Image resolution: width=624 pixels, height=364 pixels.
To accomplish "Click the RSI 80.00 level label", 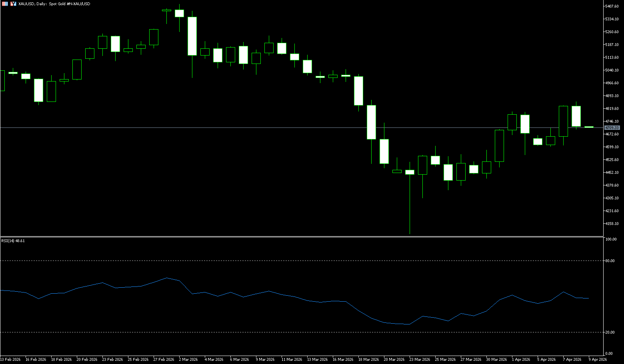I will [x=610, y=261].
